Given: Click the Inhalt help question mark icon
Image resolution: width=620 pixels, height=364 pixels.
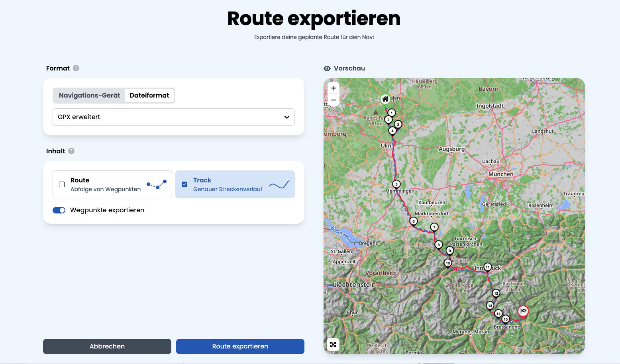Looking at the screenshot, I should [71, 151].
